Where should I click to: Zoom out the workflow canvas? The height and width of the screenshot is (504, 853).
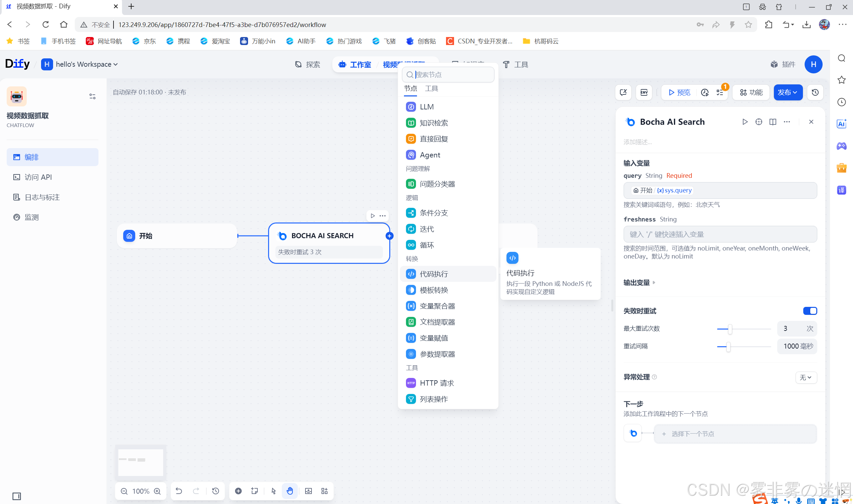click(x=124, y=491)
